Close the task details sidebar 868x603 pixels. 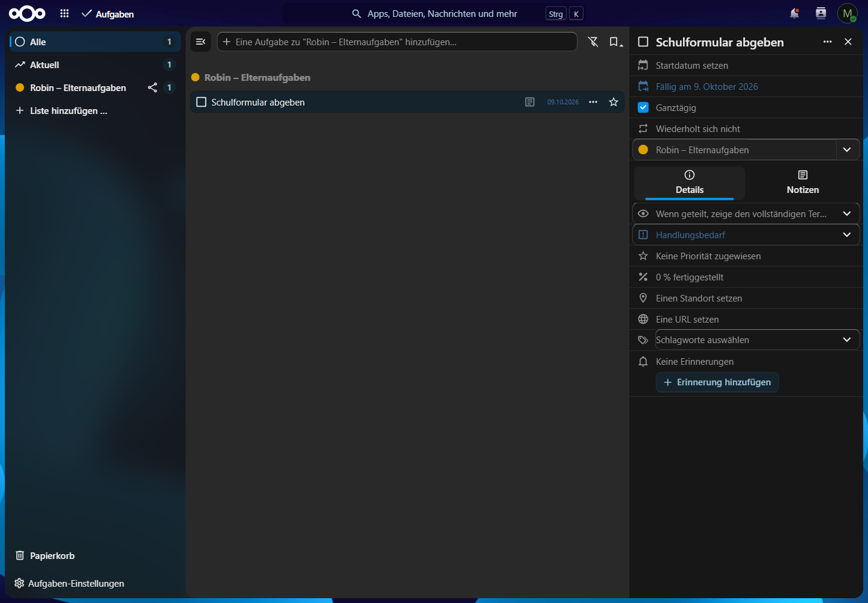pos(848,42)
